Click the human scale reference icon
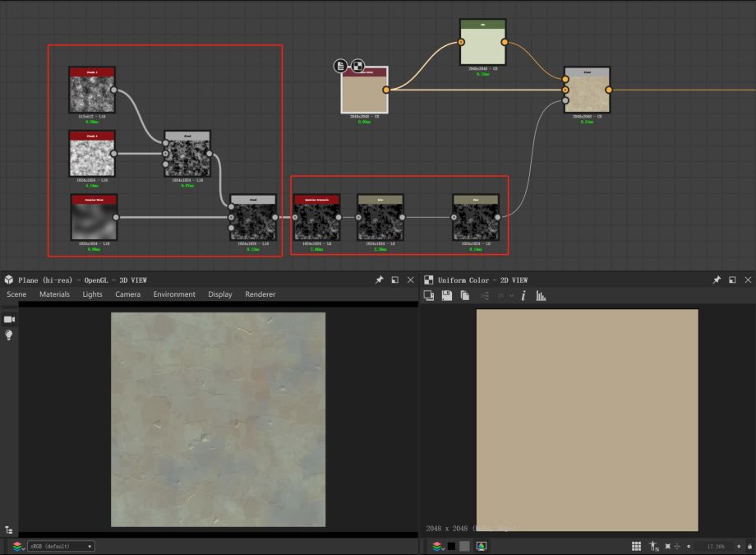 (x=654, y=546)
